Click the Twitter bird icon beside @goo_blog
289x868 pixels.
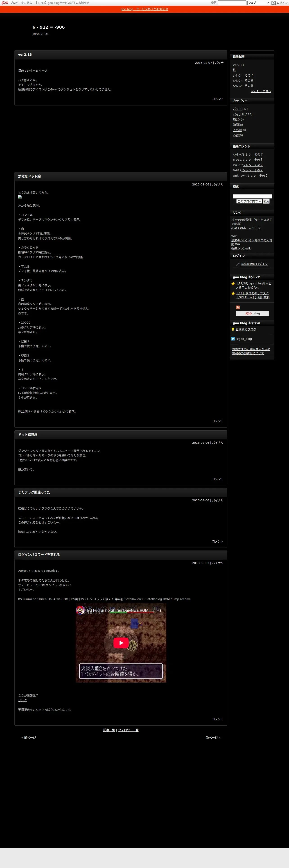233,339
